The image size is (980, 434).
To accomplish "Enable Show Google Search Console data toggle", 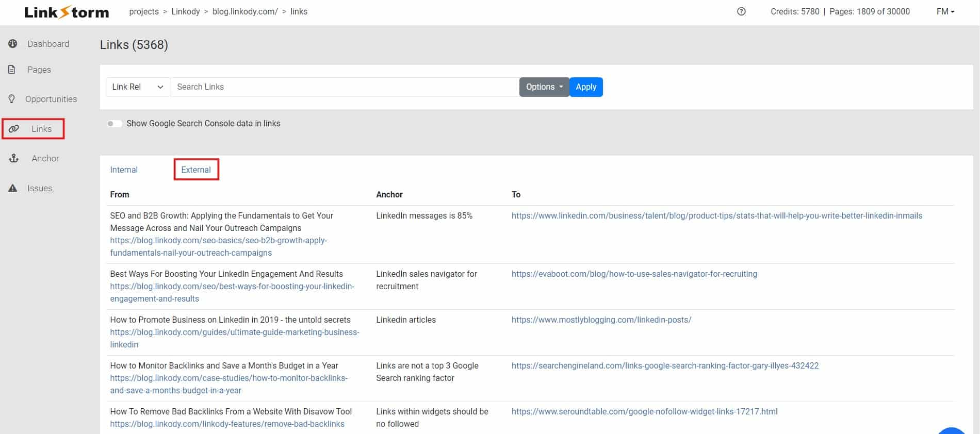I will (114, 124).
